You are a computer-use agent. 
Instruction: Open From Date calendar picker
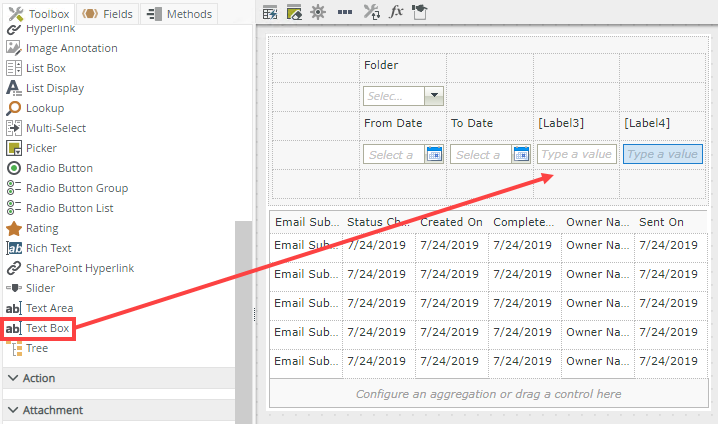click(434, 154)
